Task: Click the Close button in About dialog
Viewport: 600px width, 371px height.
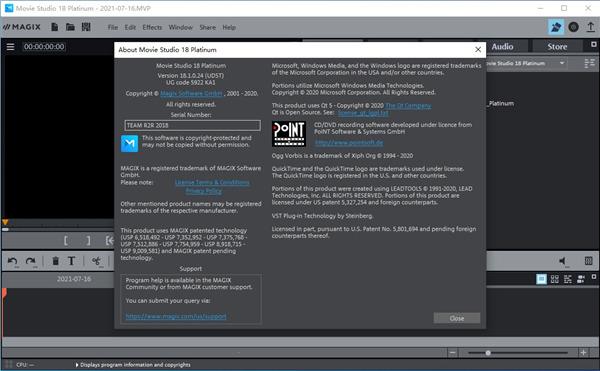Action: (457, 318)
